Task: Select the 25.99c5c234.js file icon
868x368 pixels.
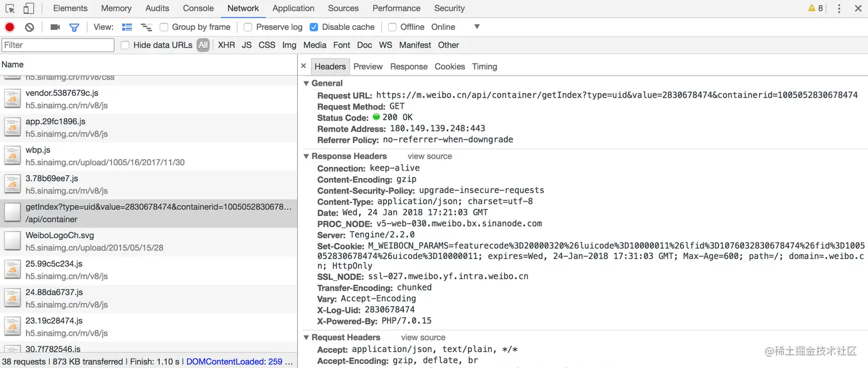Action: click(x=13, y=270)
